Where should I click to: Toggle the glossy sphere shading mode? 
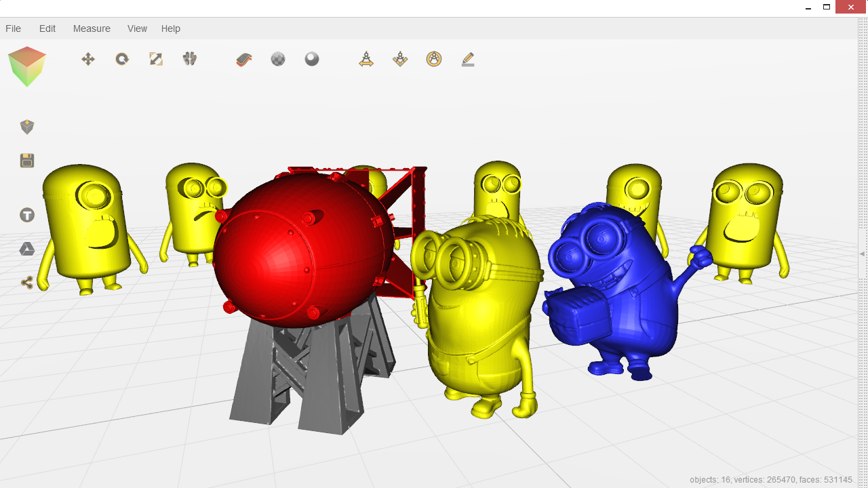(x=312, y=60)
